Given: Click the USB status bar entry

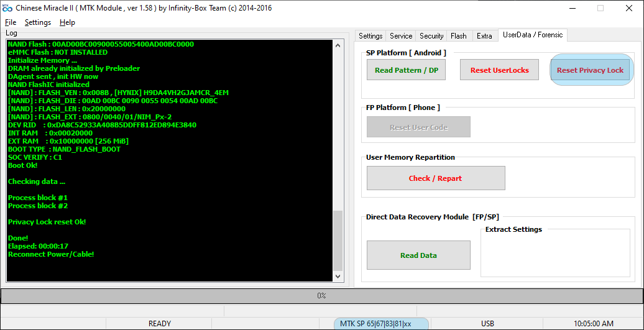Looking at the screenshot, I should click(x=487, y=323).
